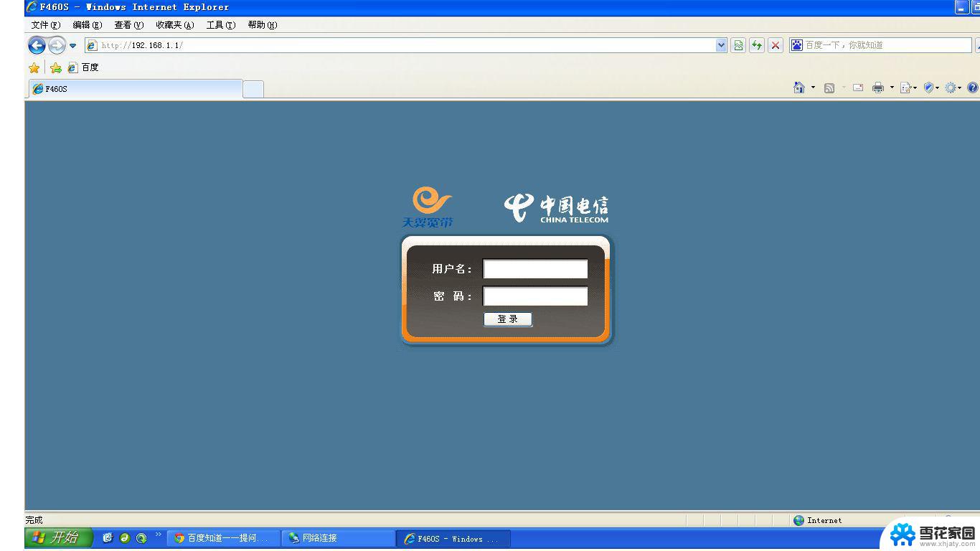This screenshot has width=980, height=551.
Task: Open the 编辑 menu
Action: pyautogui.click(x=87, y=25)
